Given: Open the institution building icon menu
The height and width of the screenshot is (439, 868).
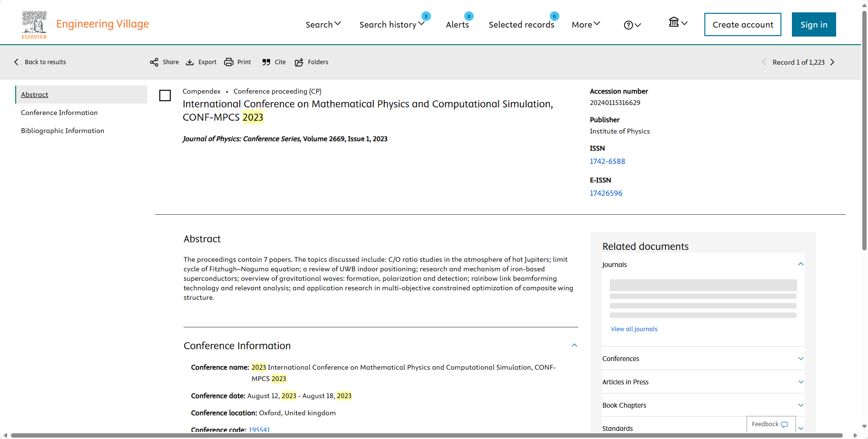Looking at the screenshot, I should 674,22.
